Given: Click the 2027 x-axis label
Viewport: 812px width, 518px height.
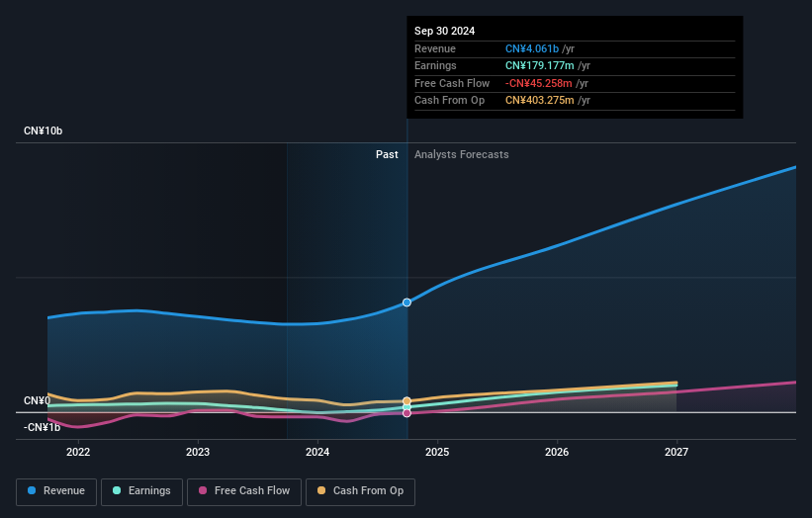Looking at the screenshot, I should (677, 452).
